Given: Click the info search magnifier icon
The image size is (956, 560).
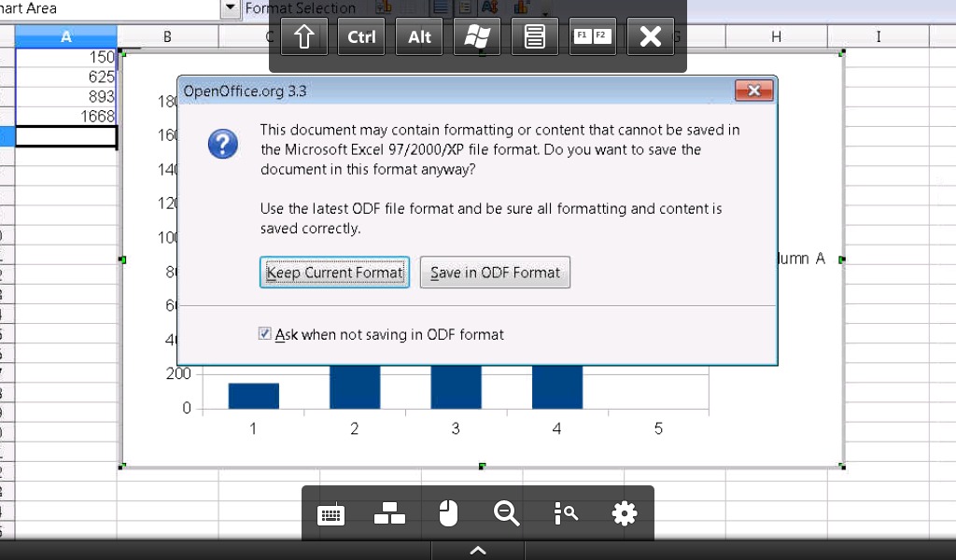Looking at the screenshot, I should tap(566, 513).
